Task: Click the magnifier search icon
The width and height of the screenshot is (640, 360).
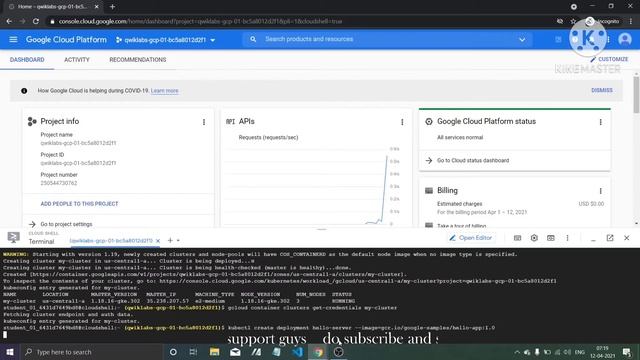Action: [253, 39]
